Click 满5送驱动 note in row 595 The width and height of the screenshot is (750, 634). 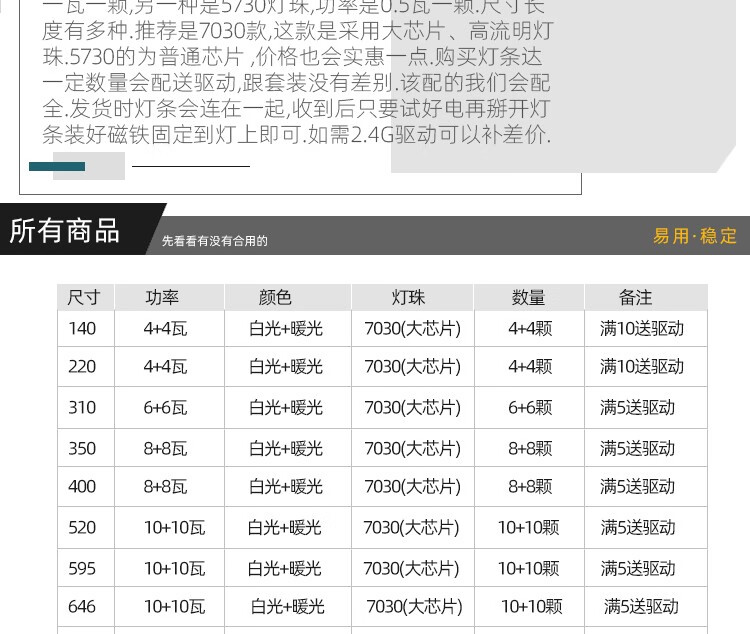(x=638, y=569)
